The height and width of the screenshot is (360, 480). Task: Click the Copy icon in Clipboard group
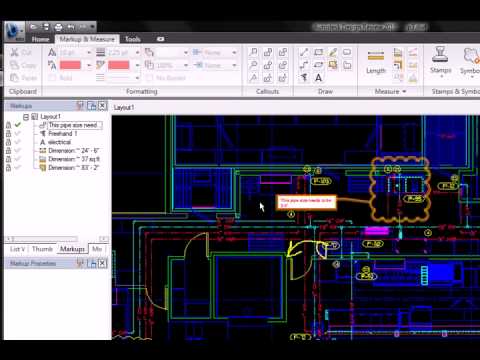tap(14, 65)
